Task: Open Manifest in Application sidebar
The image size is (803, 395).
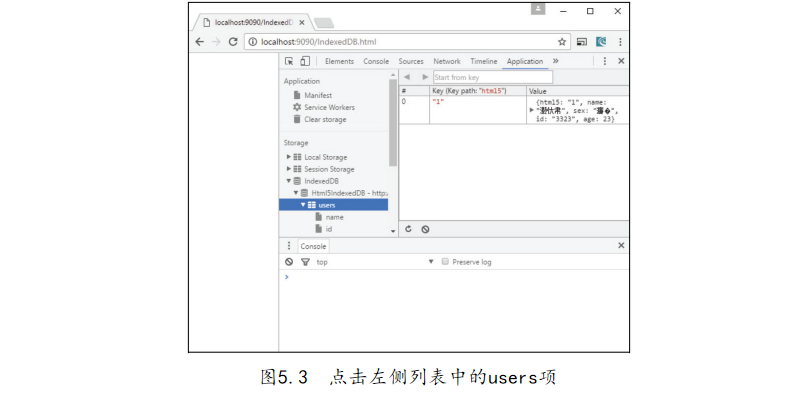Action: click(x=318, y=95)
